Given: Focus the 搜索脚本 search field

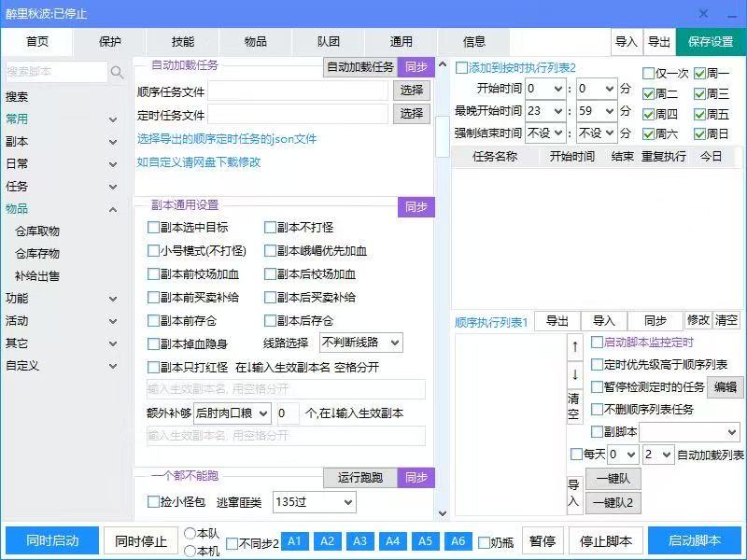Looking at the screenshot, I should [57, 72].
